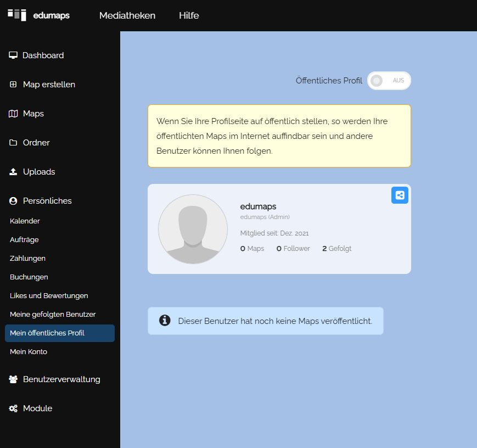Open Zahlungen in the sidebar
The height and width of the screenshot is (448, 477).
[x=27, y=258]
